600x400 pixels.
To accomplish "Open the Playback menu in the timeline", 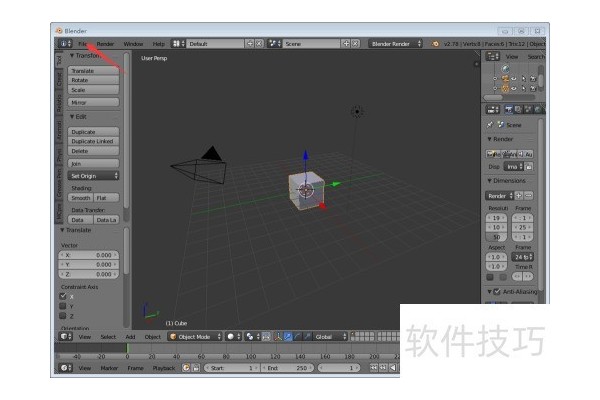I will [x=164, y=368].
